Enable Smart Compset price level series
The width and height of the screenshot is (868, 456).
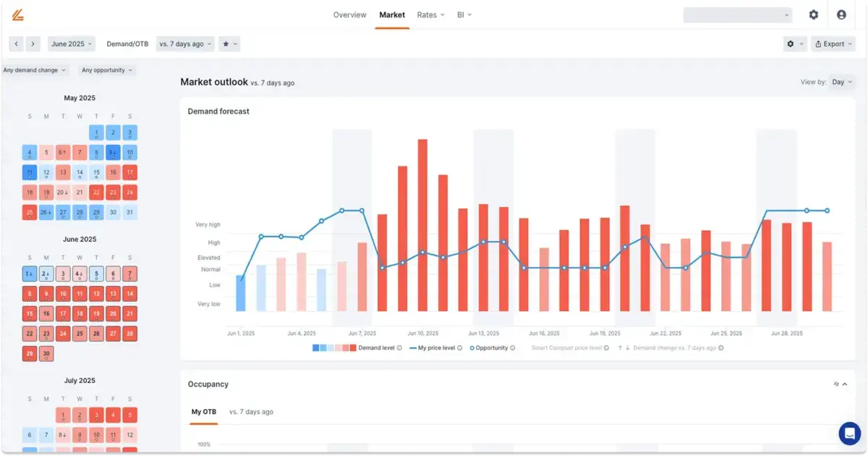[x=566, y=348]
